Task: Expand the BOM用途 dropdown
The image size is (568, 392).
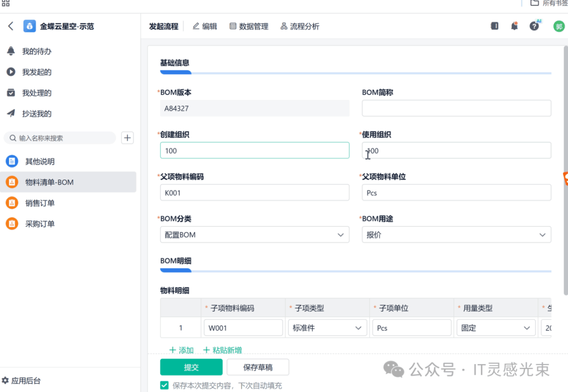Action: click(456, 235)
